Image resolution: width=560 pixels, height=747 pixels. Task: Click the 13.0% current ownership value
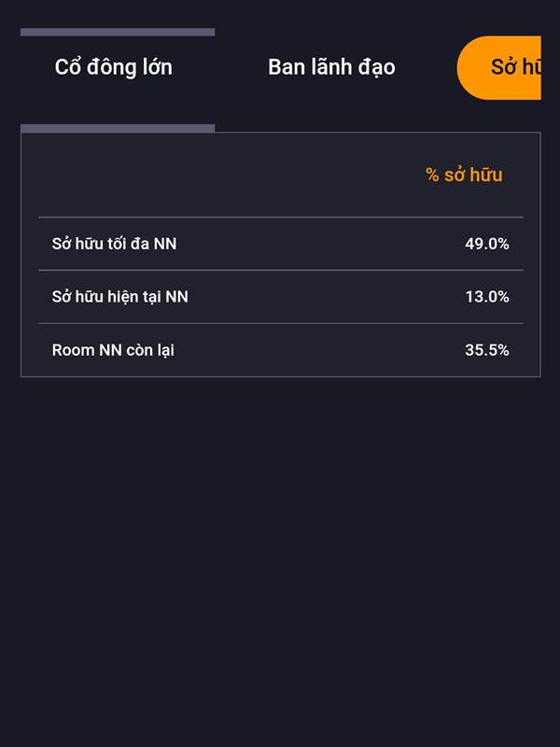(487, 297)
